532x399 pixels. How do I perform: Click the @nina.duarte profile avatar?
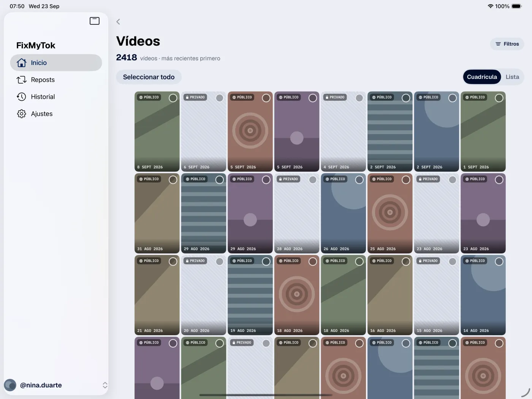(10, 385)
